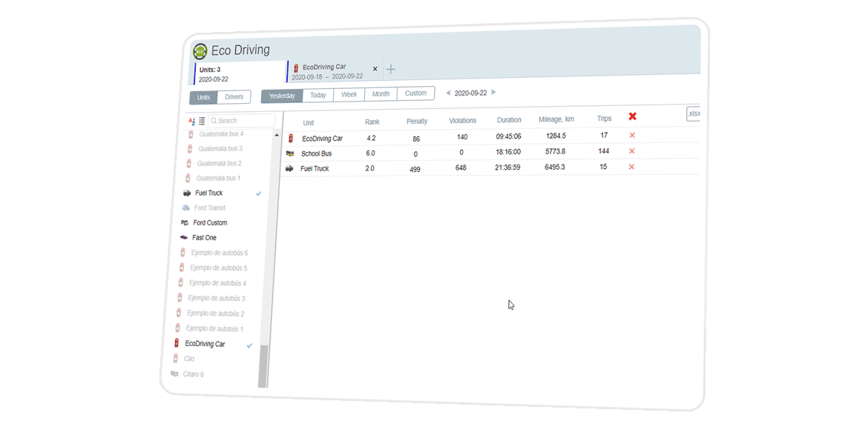The height and width of the screenshot is (427, 868).
Task: Select the Week period button
Action: (x=349, y=94)
